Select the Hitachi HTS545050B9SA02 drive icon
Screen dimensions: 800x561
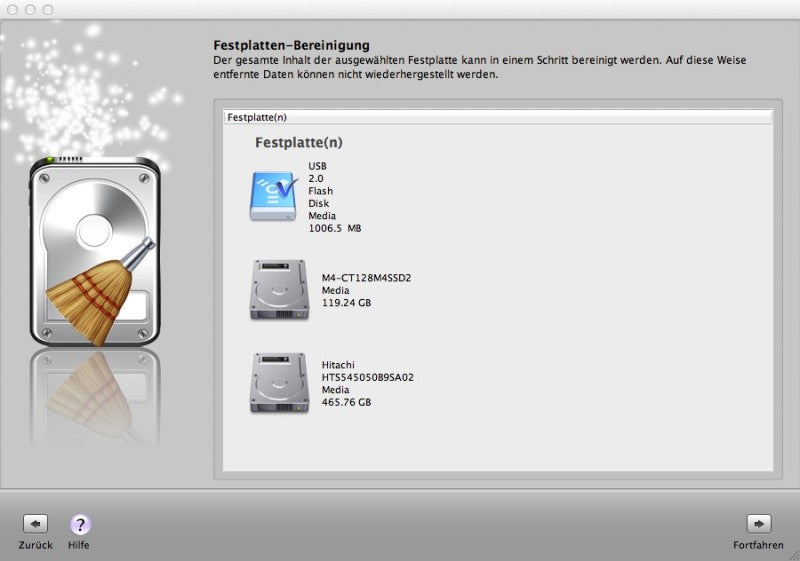(279, 383)
